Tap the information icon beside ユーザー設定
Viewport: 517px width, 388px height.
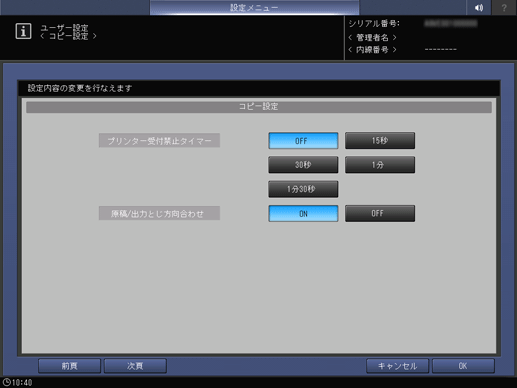23,31
